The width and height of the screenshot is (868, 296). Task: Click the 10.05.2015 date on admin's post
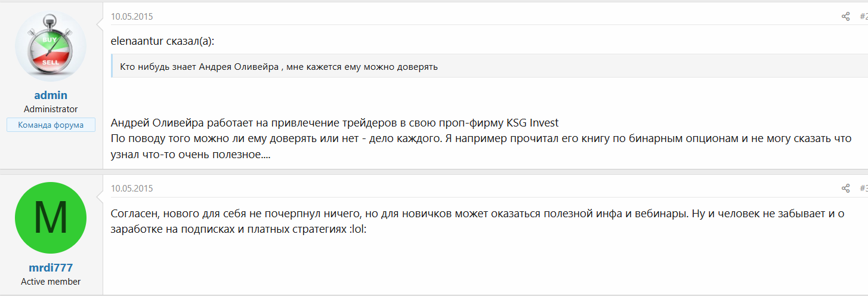click(x=132, y=17)
